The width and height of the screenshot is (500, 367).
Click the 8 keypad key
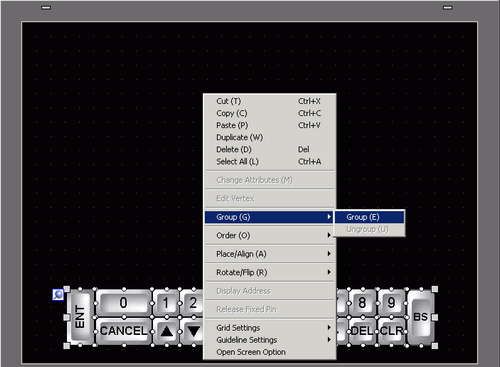coord(362,303)
